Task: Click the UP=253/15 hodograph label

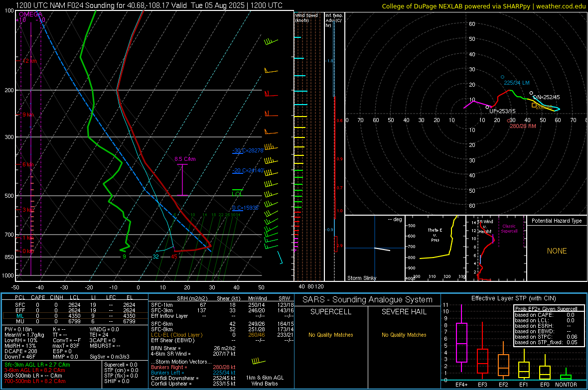Action: coord(502,111)
